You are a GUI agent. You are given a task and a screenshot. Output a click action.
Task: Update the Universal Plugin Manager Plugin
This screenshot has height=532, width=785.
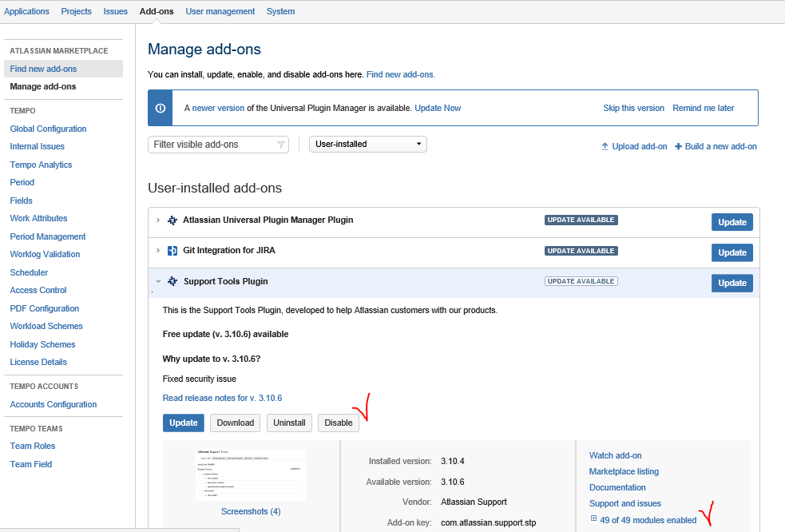(732, 222)
